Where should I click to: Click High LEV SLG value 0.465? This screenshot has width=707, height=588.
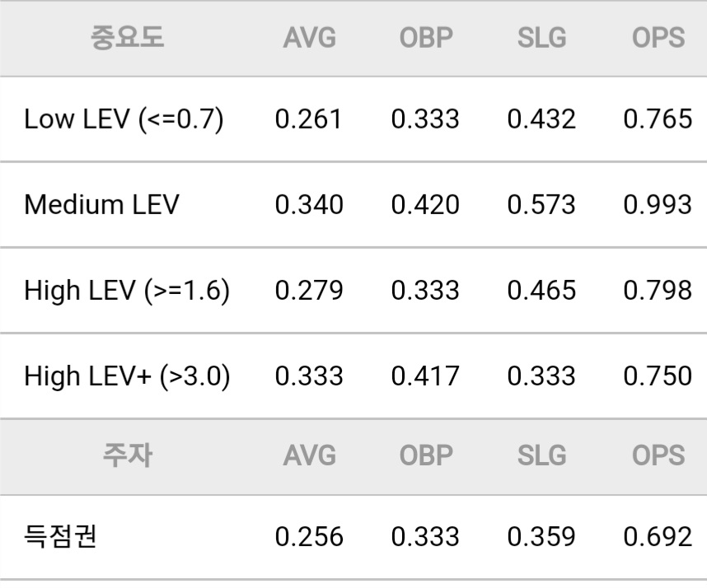pyautogui.click(x=541, y=290)
